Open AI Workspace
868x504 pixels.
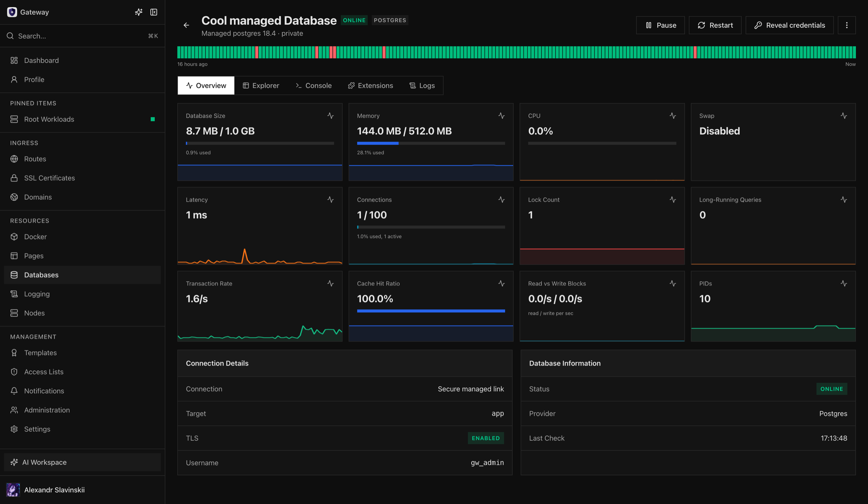coord(82,462)
